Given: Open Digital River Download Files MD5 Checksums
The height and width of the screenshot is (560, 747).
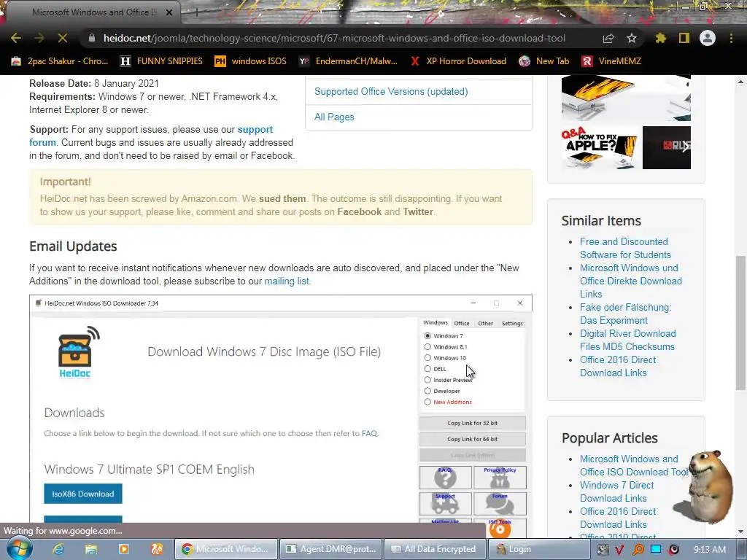Looking at the screenshot, I should coord(627,340).
